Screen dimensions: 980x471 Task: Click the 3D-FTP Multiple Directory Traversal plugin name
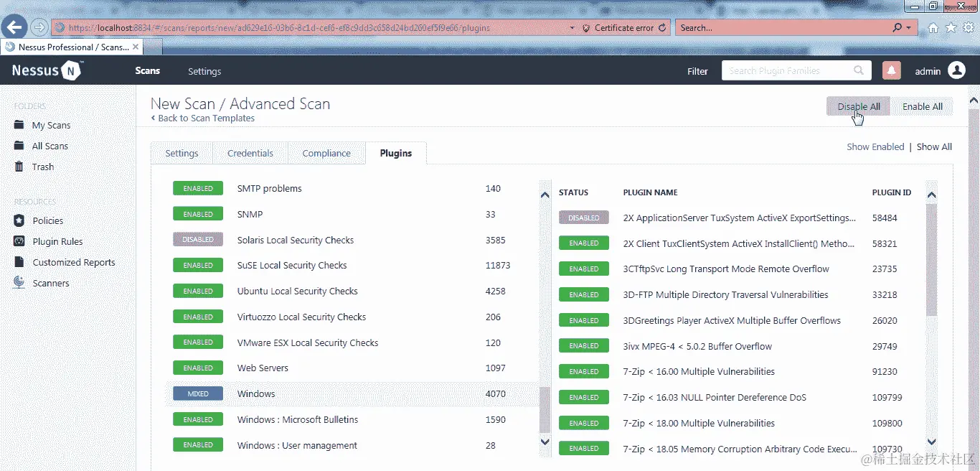(726, 294)
